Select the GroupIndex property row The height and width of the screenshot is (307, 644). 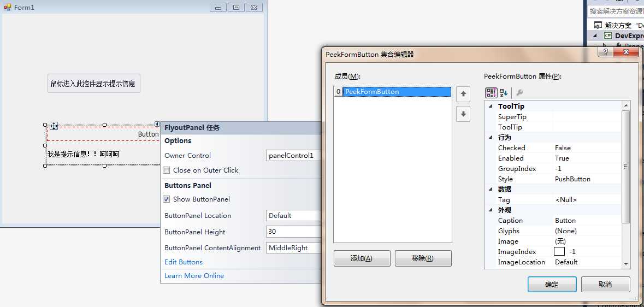pos(553,168)
